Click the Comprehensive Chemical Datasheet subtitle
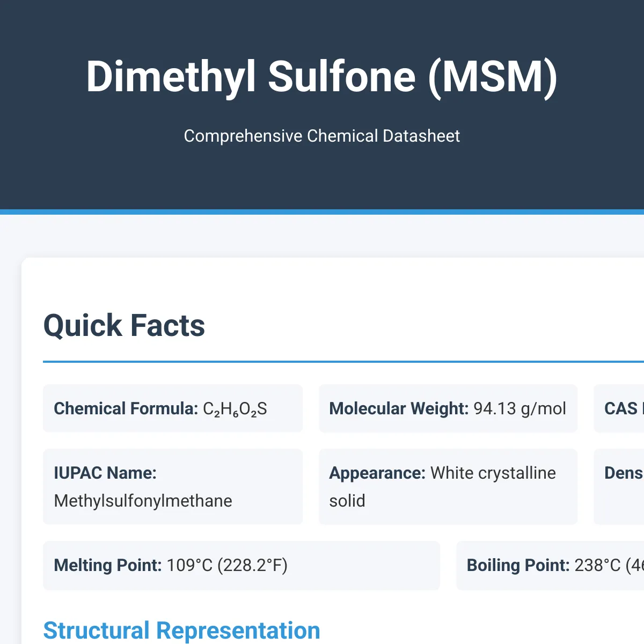644x644 pixels. click(x=322, y=136)
